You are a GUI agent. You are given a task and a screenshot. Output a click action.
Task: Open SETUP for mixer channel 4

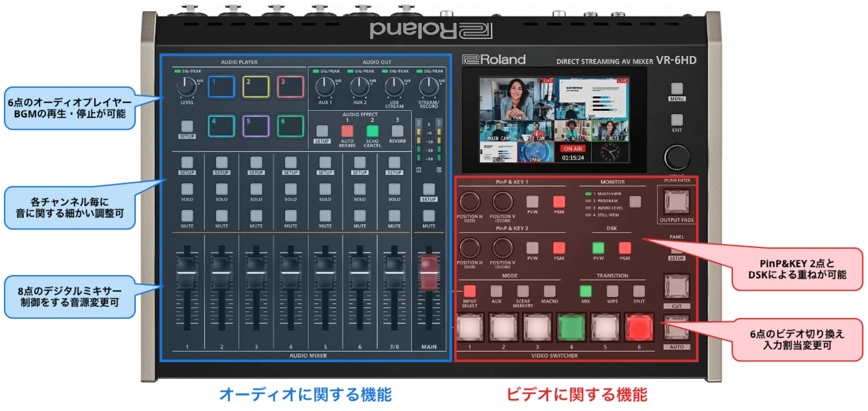[x=291, y=162]
